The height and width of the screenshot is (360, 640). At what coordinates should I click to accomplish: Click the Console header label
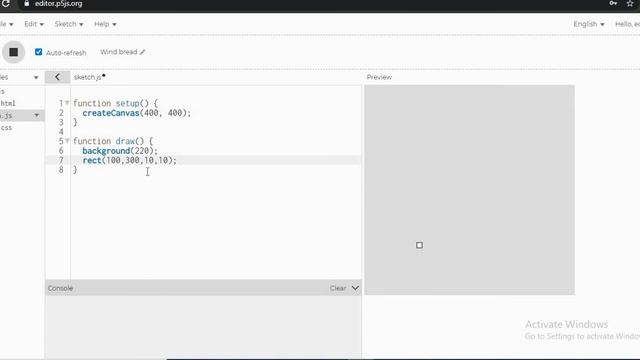click(x=60, y=288)
